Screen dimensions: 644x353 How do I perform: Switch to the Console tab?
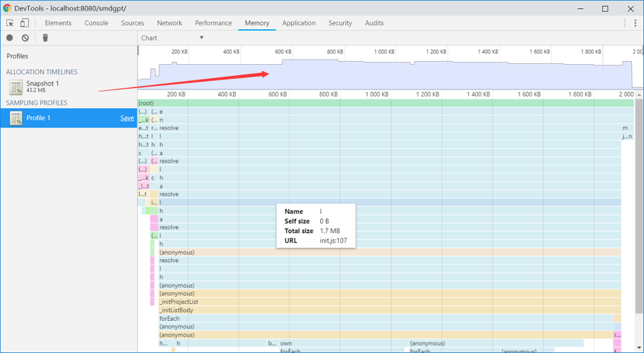(97, 23)
